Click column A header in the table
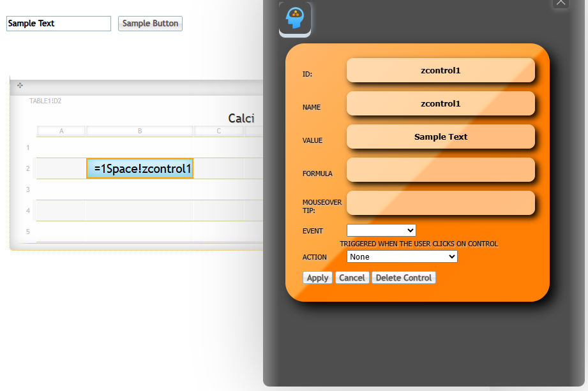588x391 pixels. (61, 131)
